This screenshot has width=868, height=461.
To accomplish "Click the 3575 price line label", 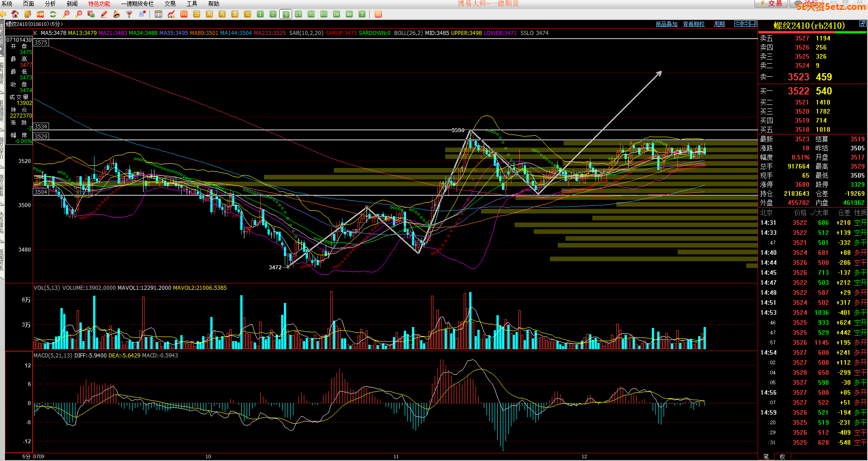I will click(41, 43).
